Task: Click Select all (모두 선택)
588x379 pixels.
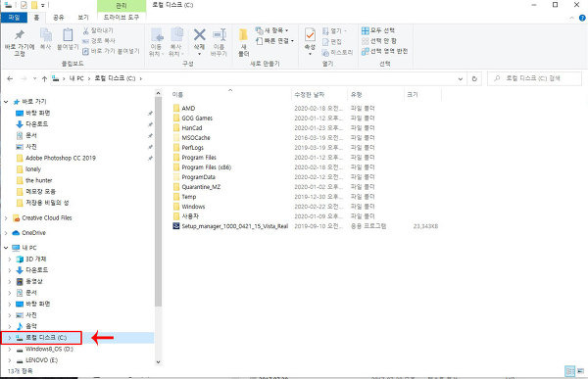Action: coord(378,30)
